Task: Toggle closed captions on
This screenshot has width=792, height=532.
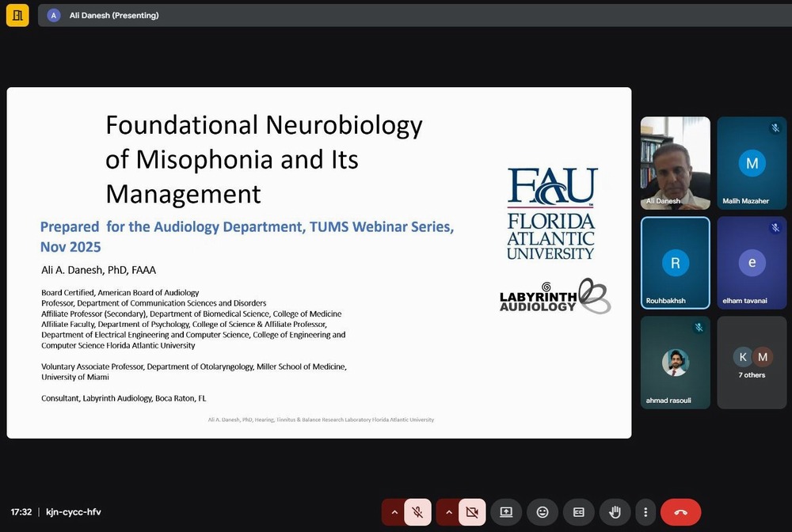Action: coord(579,512)
